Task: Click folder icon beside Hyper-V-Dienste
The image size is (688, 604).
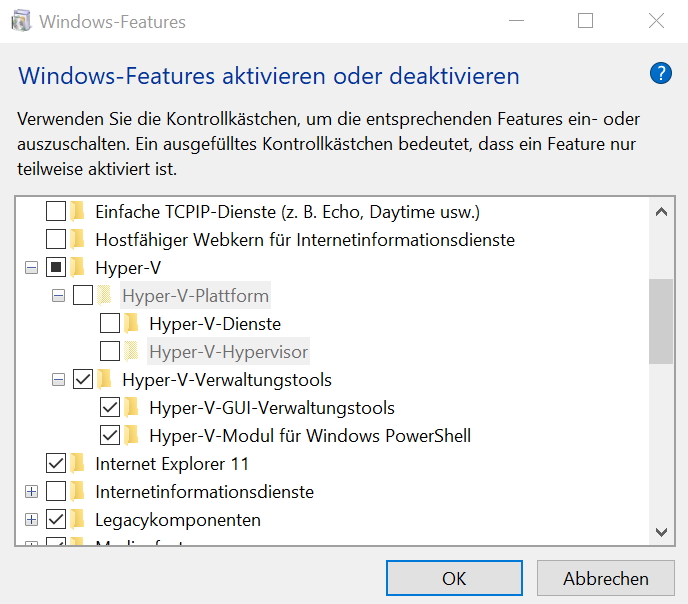Action: [x=131, y=323]
